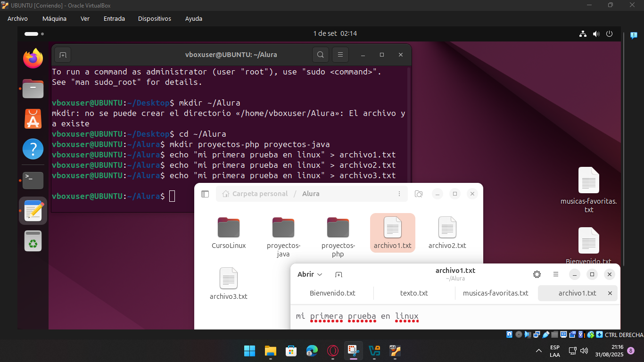The image size is (644, 362).
Task: Select the Bienvenido.txt desktop file
Action: [x=589, y=246]
